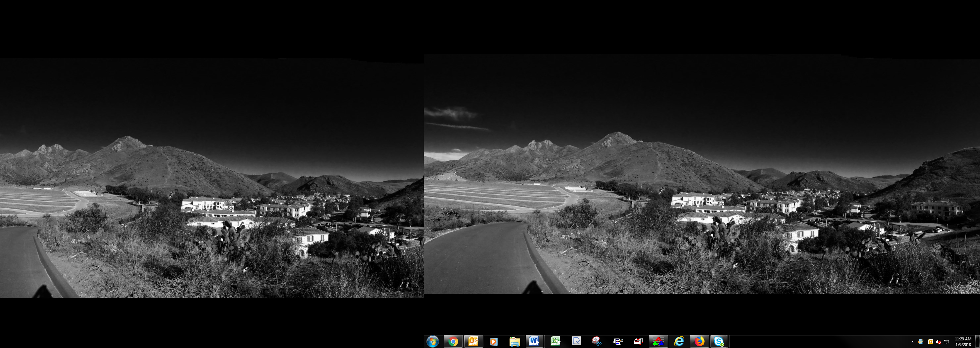
Task: Expand hidden system tray icons arrow
Action: [x=912, y=342]
